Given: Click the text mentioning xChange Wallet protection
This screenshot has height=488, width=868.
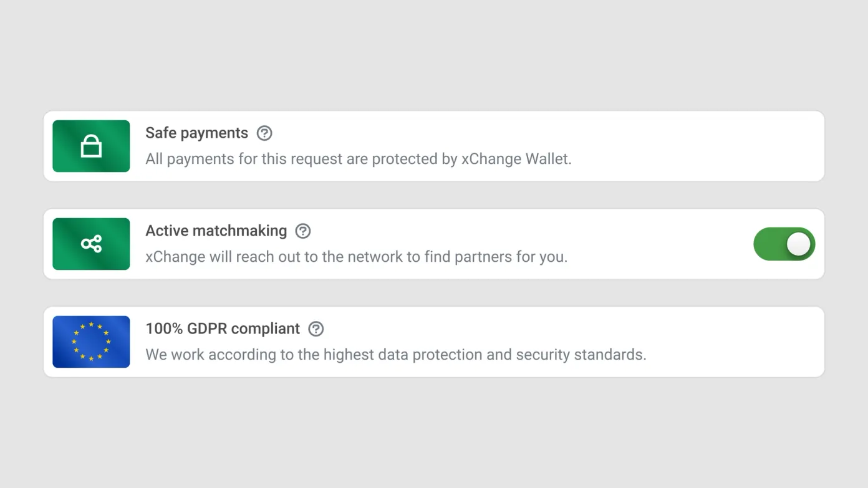Looking at the screenshot, I should click(x=359, y=159).
